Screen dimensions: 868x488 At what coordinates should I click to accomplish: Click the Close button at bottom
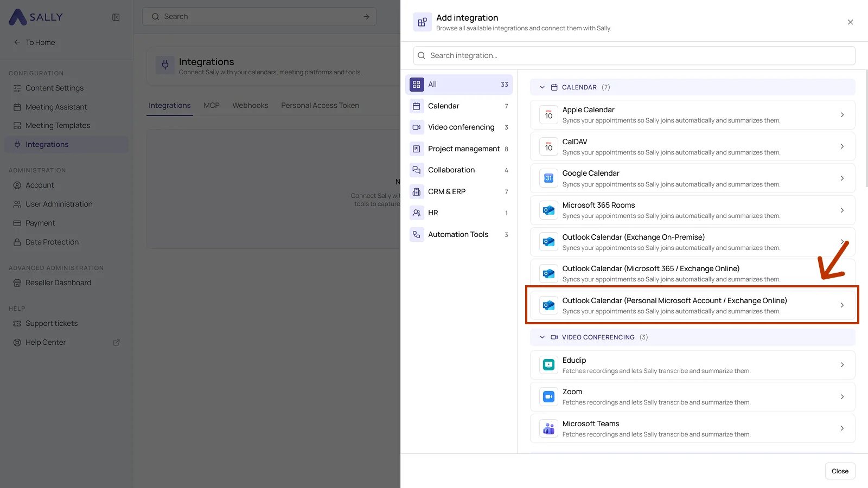(x=840, y=471)
